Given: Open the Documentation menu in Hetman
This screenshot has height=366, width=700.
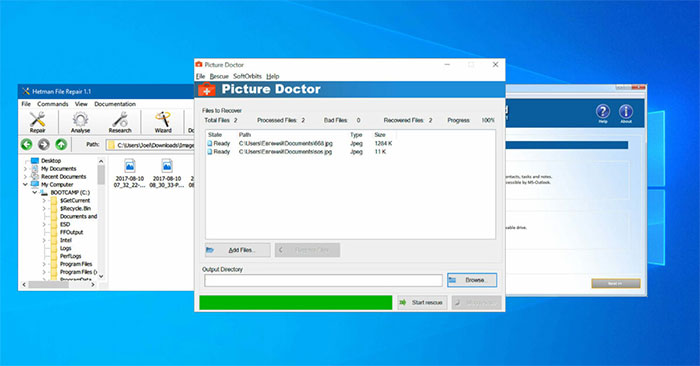Looking at the screenshot, I should click(x=115, y=104).
